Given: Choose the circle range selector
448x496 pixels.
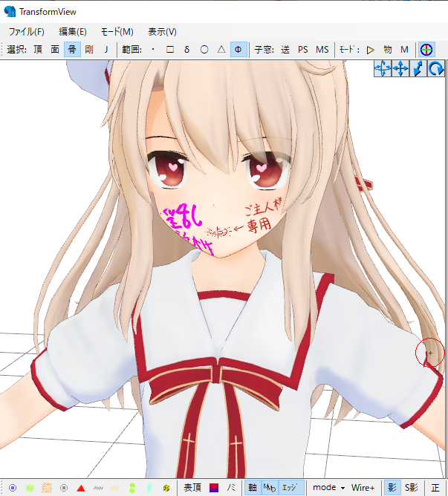Looking at the screenshot, I should click(x=204, y=50).
